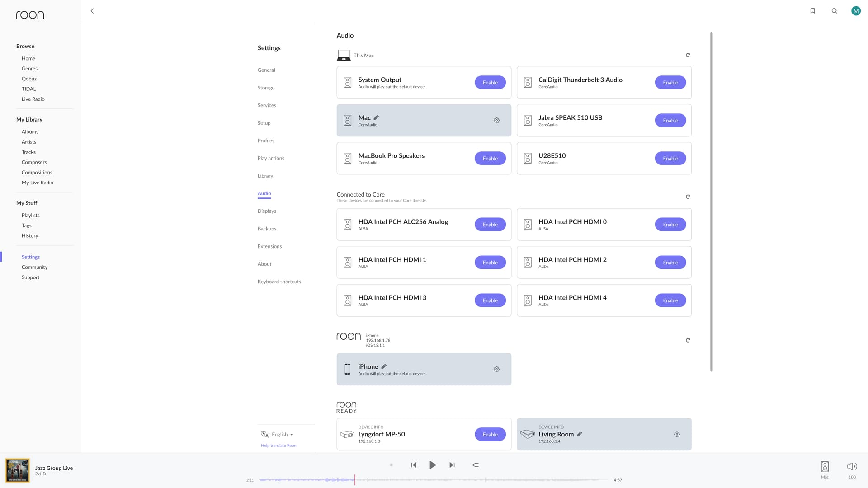This screenshot has width=868, height=488.
Task: Enable Jabra SPEAK 510 USB
Action: tap(670, 120)
